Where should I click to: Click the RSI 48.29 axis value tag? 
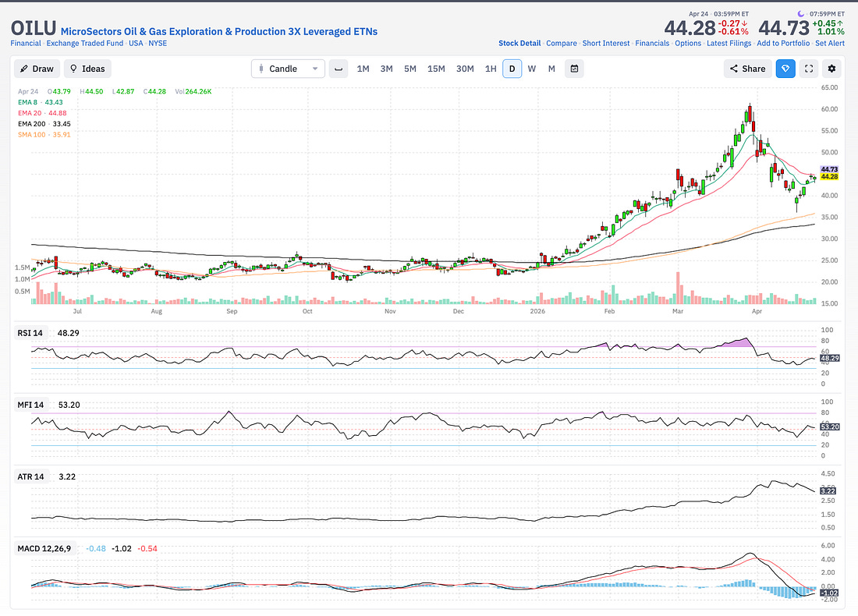click(830, 359)
